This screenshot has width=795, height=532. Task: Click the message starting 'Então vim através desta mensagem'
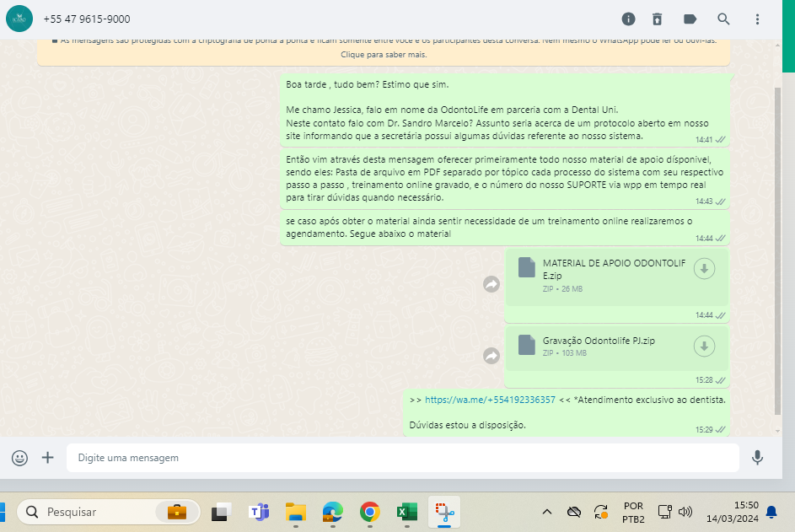(x=504, y=179)
